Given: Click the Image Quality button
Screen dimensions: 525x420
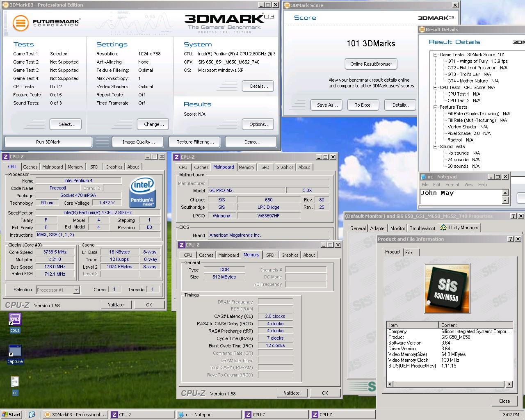Looking at the screenshot, I should (x=139, y=142).
